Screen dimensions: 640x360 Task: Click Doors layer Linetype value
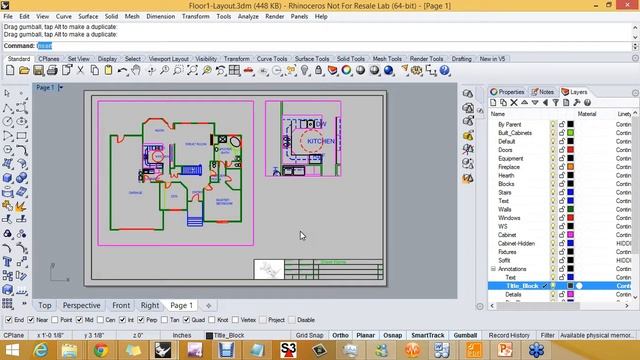[x=624, y=150]
